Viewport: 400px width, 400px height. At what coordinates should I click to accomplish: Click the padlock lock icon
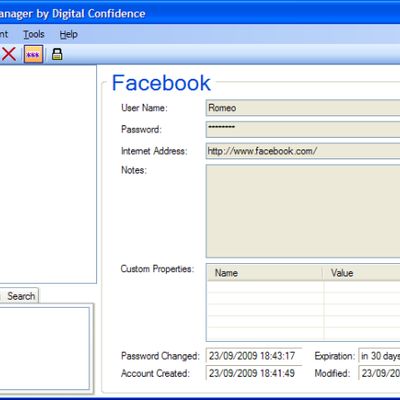57,54
